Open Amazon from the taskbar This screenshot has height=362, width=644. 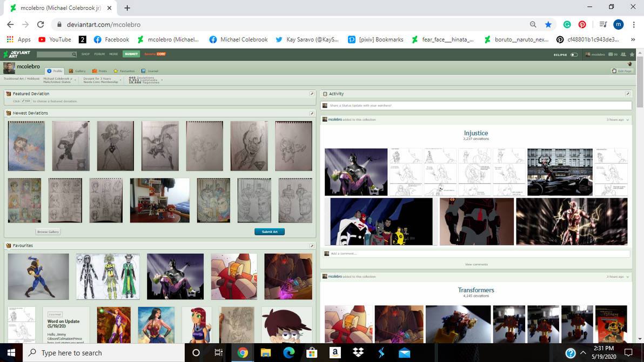335,353
